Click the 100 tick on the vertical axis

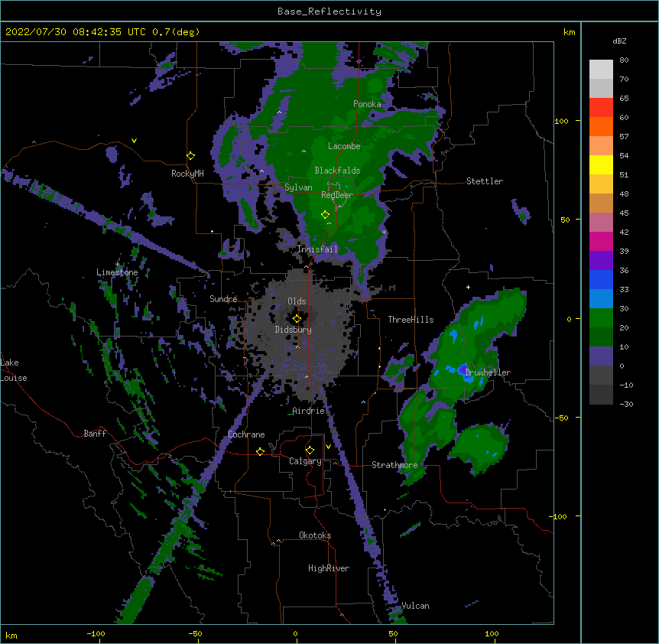[x=561, y=121]
